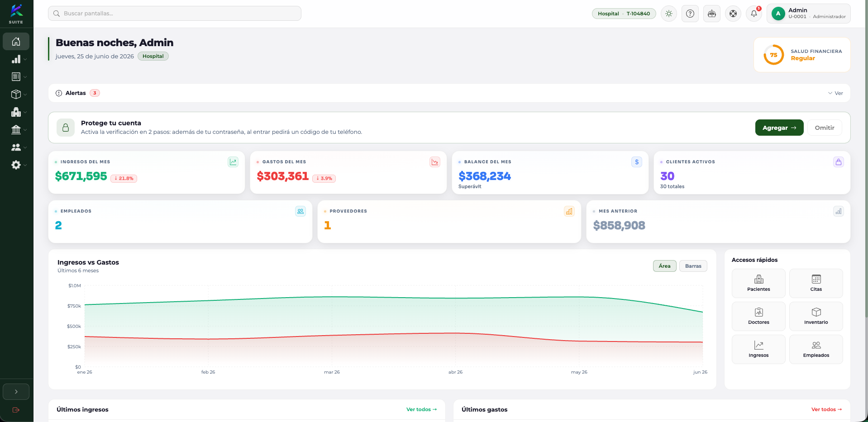This screenshot has height=422, width=868.
Task: Open the Admin user account menu
Action: (x=808, y=14)
